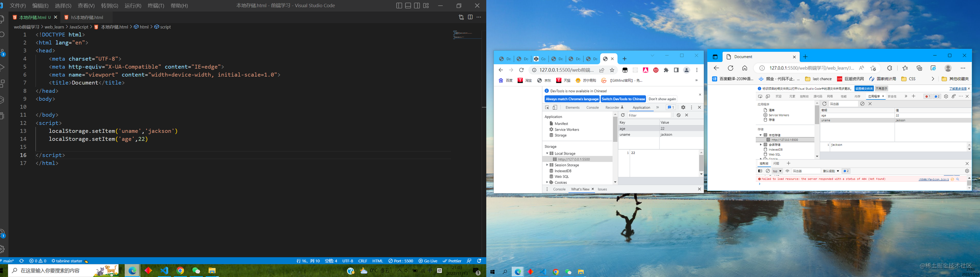Image resolution: width=980 pixels, height=277 pixels.
Task: Open Chrome extensions puzzle icon
Action: [666, 70]
